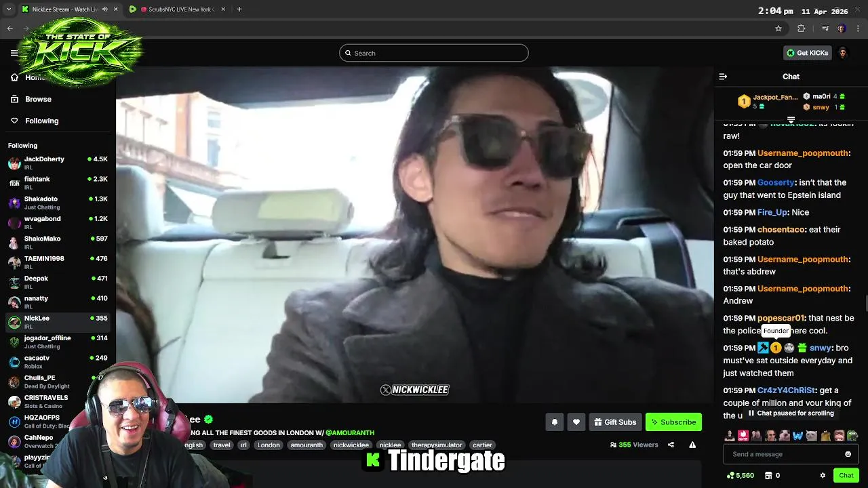
Task: Resume chat paused for scrolling
Action: (x=791, y=413)
